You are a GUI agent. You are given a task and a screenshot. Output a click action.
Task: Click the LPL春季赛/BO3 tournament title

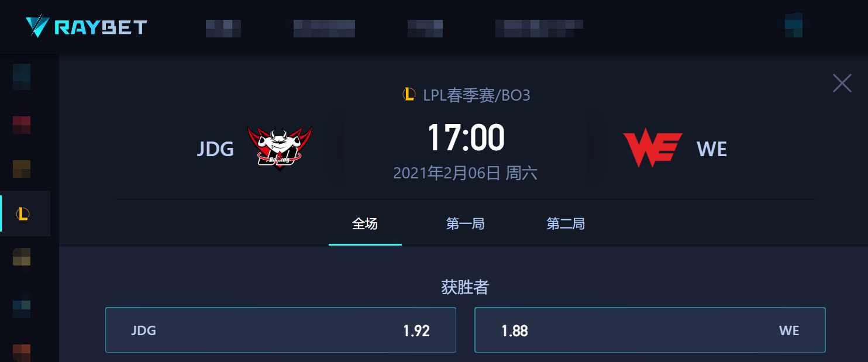477,95
